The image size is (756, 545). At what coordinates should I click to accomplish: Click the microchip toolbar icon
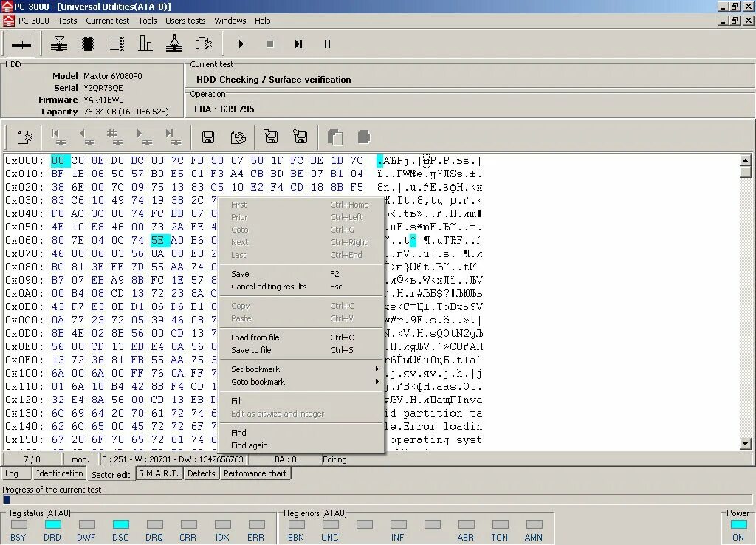coord(88,44)
